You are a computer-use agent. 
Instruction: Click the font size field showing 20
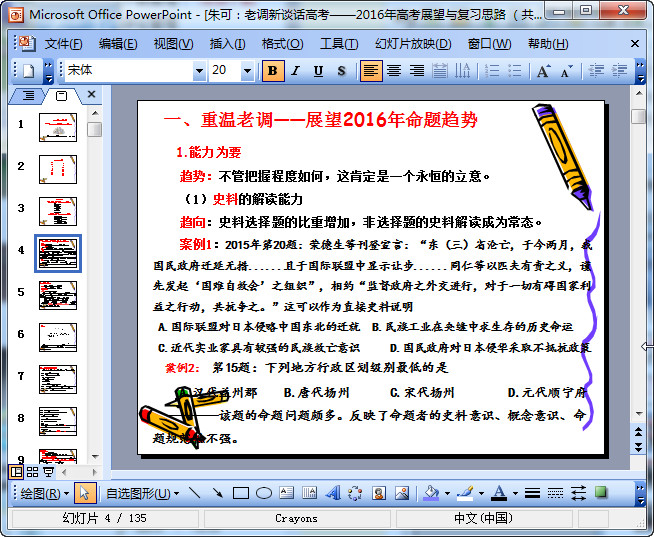(225, 71)
